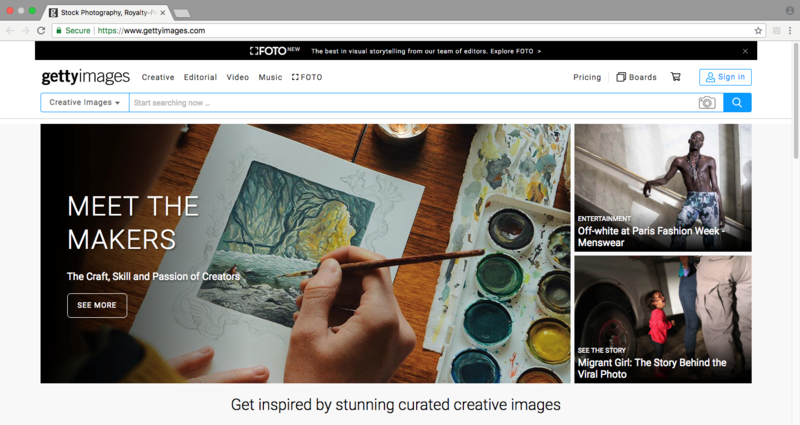Focus the 'Start searching now' field
This screenshot has height=425, width=800.
click(x=410, y=102)
